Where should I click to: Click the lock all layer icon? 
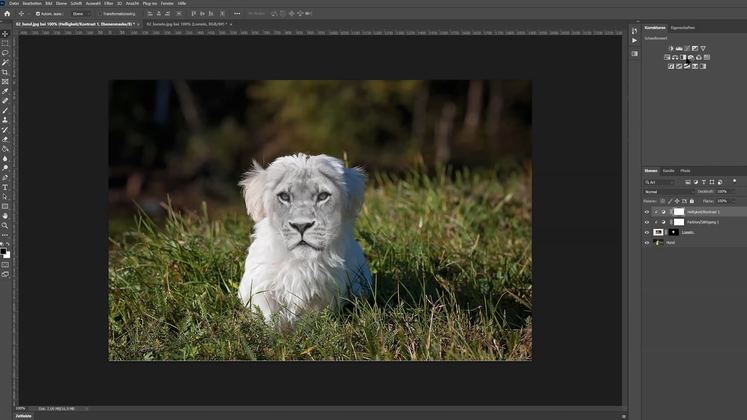692,201
